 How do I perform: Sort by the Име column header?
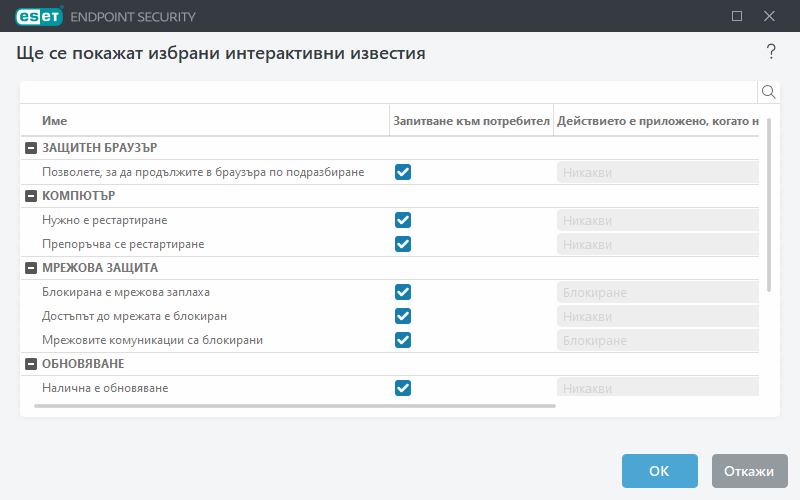tap(54, 121)
